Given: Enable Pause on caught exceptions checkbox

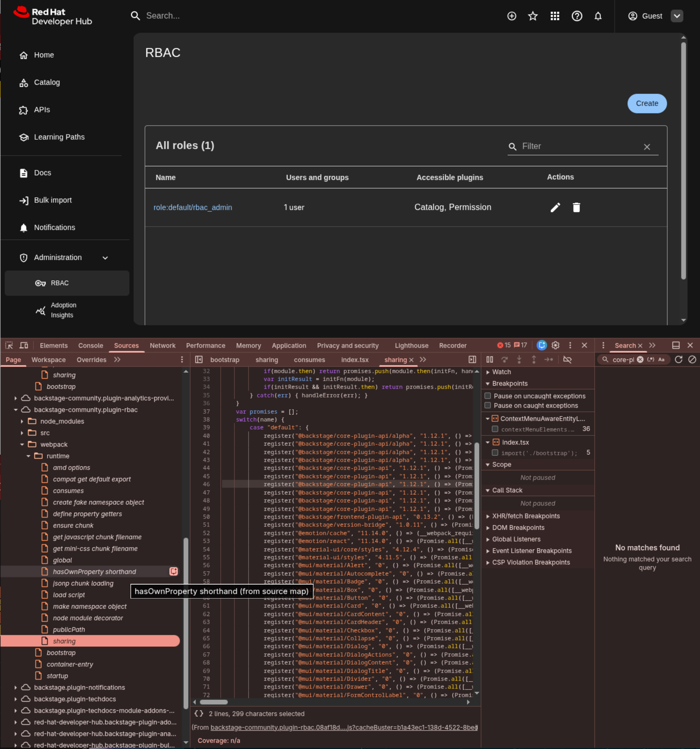Looking at the screenshot, I should (x=487, y=405).
